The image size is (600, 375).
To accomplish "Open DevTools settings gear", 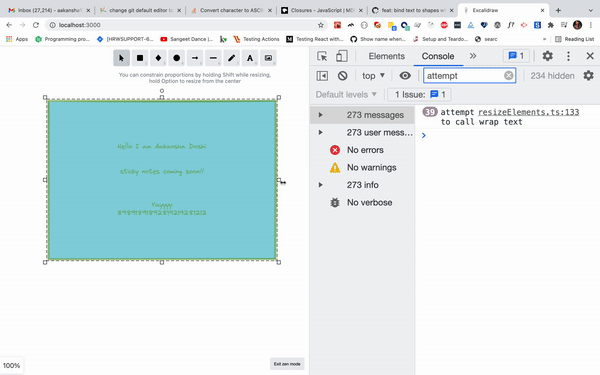I will [548, 56].
